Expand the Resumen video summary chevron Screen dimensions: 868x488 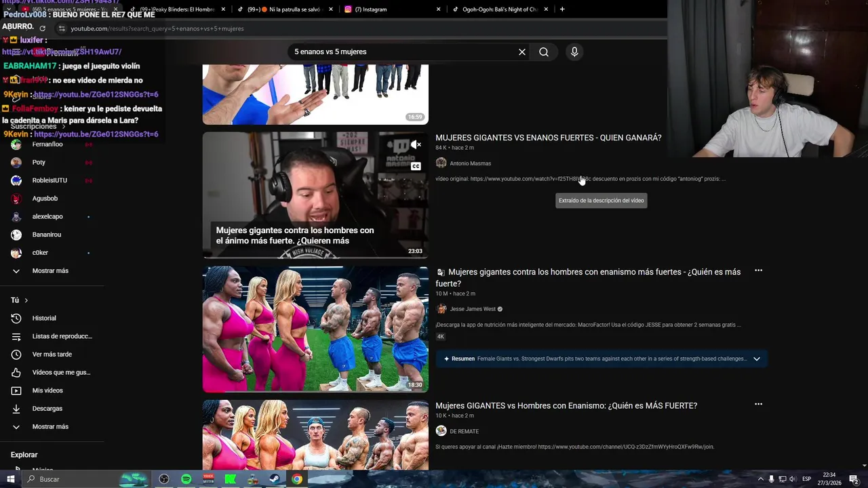(x=757, y=359)
